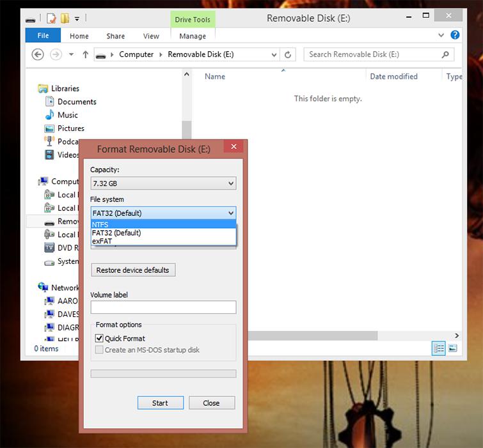Image resolution: width=483 pixels, height=448 pixels.
Task: Click Restore device defaults button
Action: [133, 270]
